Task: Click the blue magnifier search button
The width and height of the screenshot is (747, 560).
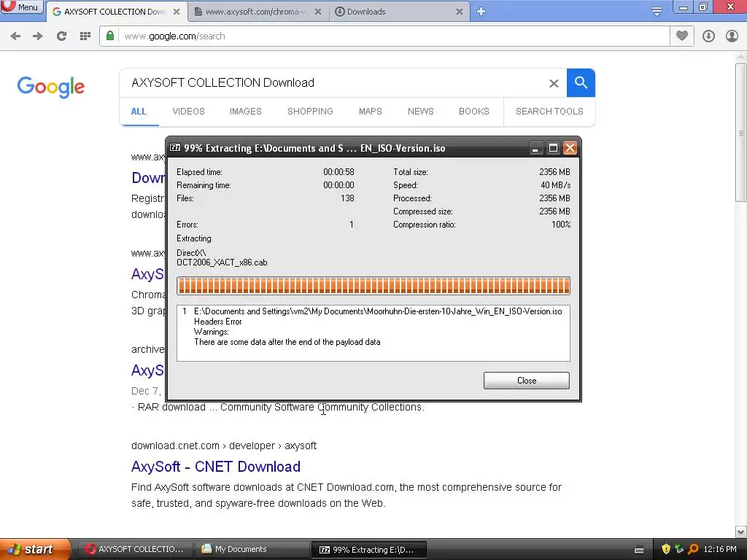Action: [581, 83]
